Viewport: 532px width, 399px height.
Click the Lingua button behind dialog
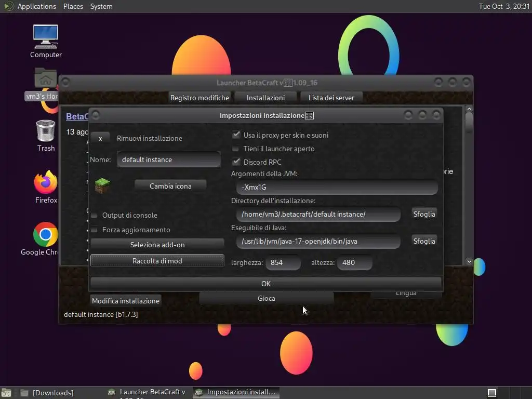pyautogui.click(x=406, y=294)
